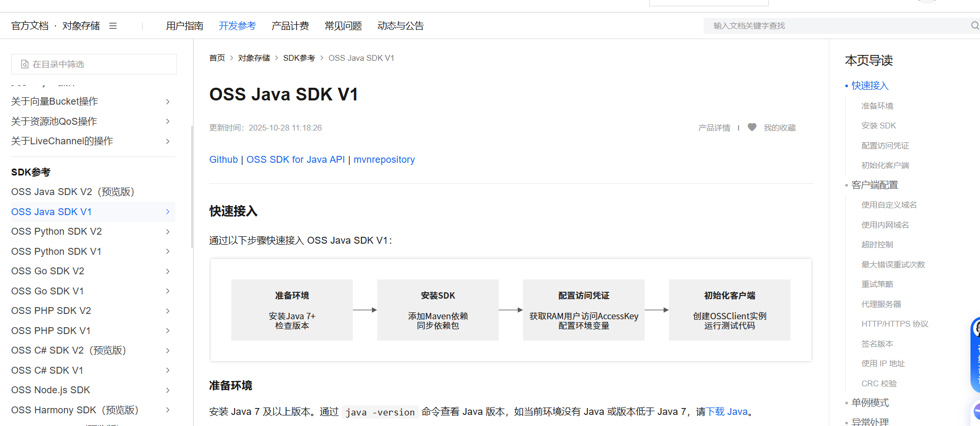Jump to 重试策略 in page guide
This screenshot has height=426, width=980.
pos(878,284)
